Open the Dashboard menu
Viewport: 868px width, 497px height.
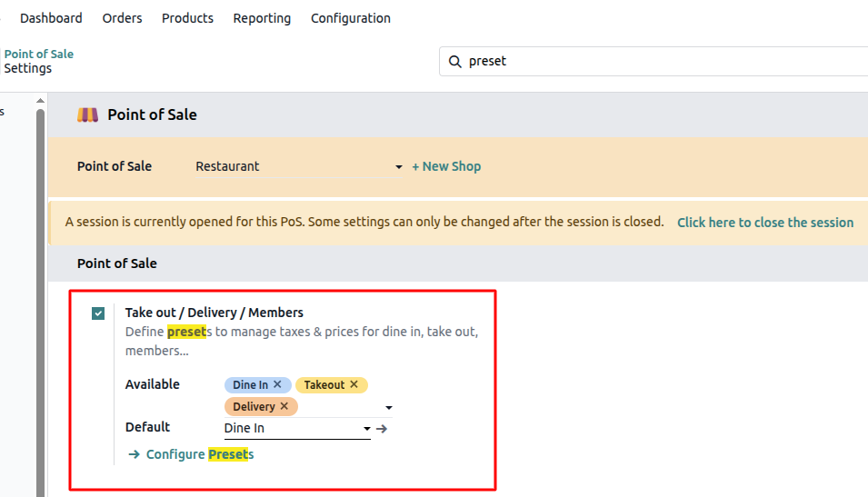51,18
